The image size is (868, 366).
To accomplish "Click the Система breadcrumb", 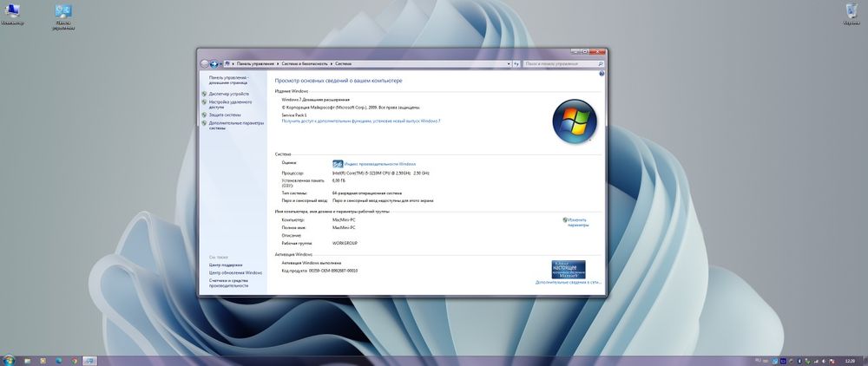I will tap(343, 64).
